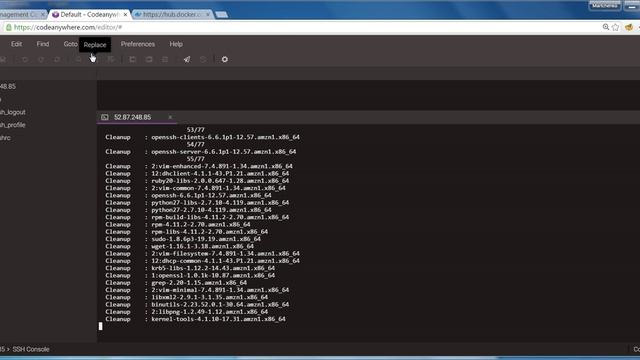Screen dimensions: 640x360
Task: Open the shrc file in sidebar
Action: click(x=5, y=138)
